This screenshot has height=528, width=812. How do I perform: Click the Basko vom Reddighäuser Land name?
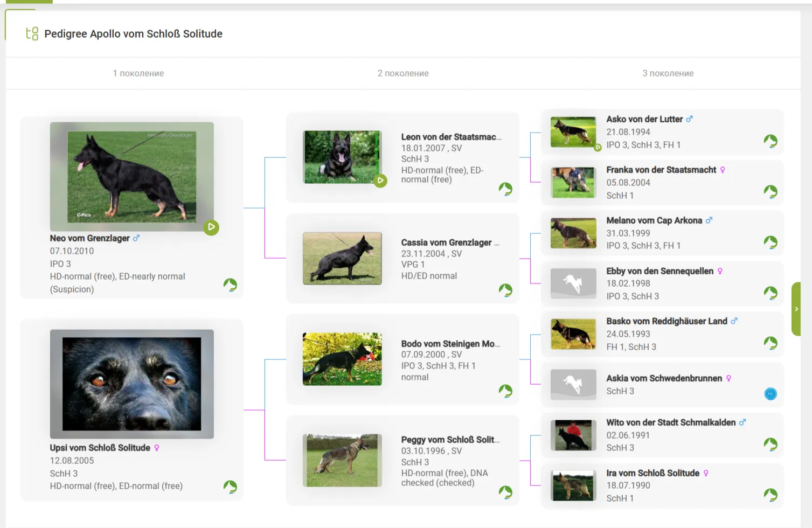(x=667, y=321)
